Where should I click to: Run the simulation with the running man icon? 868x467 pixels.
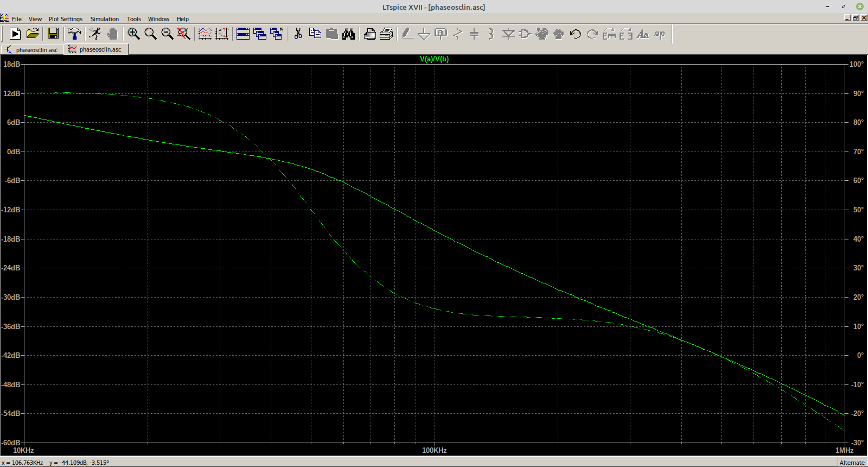(x=95, y=34)
